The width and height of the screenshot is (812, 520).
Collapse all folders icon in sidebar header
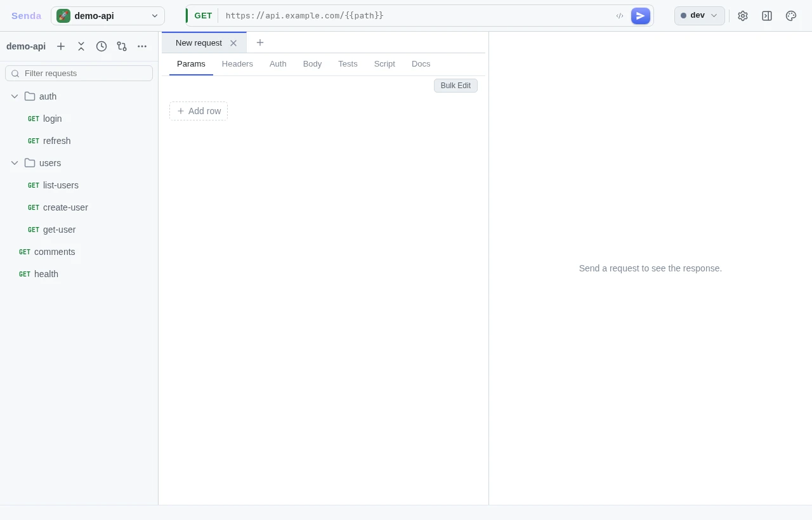point(81,46)
